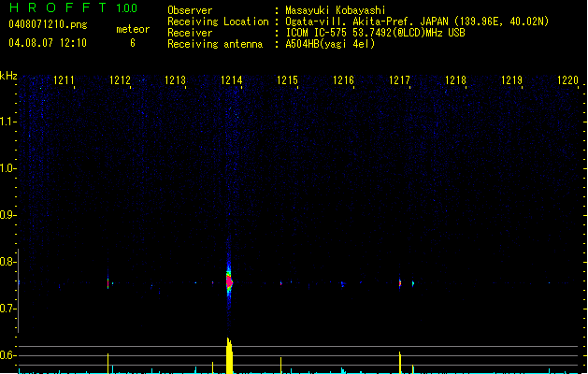Screen dimensions: 588x374
Task: Click the yellow power spike at 1217
Action: (x=400, y=363)
